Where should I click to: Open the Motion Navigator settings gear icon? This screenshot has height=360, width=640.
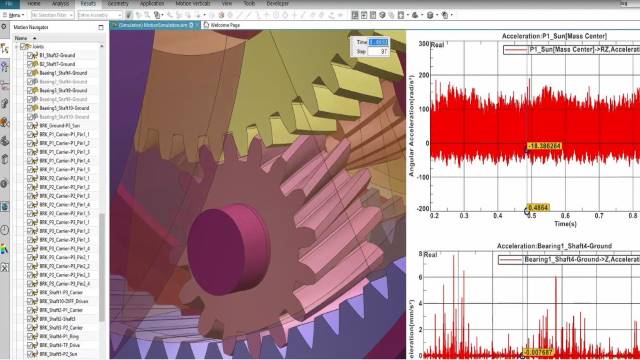(4, 27)
